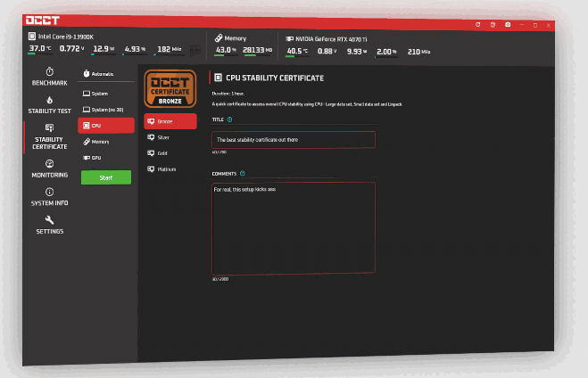Take a screenshot with the camera icon
588x378 pixels.
click(508, 25)
